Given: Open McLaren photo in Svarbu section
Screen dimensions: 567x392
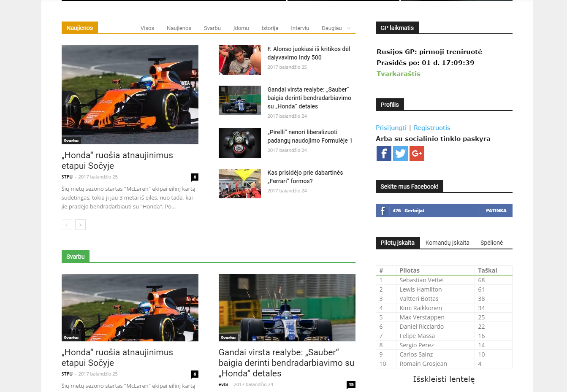Looking at the screenshot, I should [x=130, y=308].
